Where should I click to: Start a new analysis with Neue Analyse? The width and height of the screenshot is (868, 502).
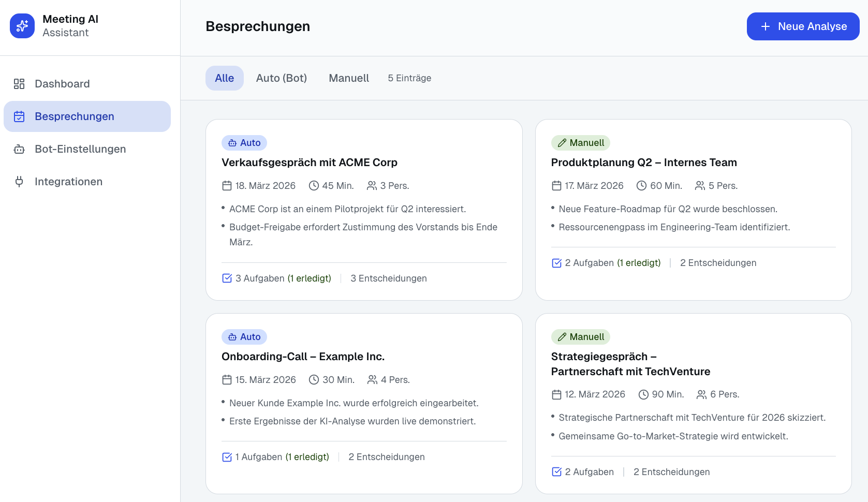pos(803,26)
